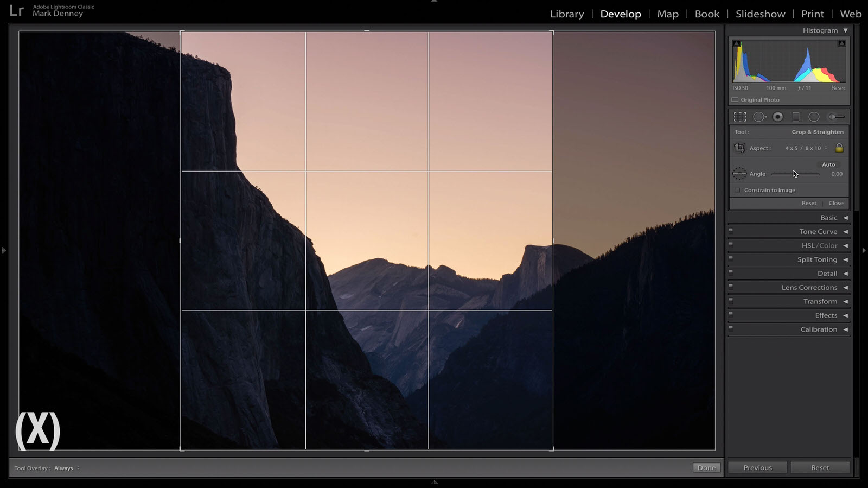Open the Tool Overlay dropdown
This screenshot has width=868, height=488.
coord(67,468)
